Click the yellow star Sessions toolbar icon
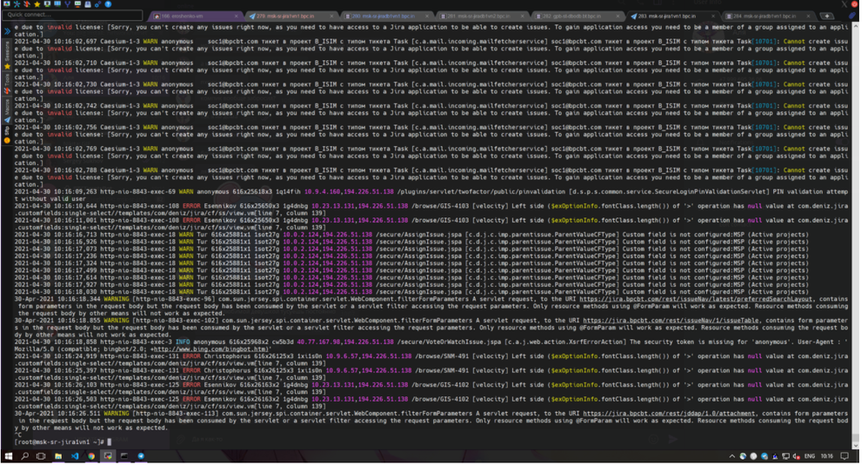The image size is (868, 465). tap(37, 3)
